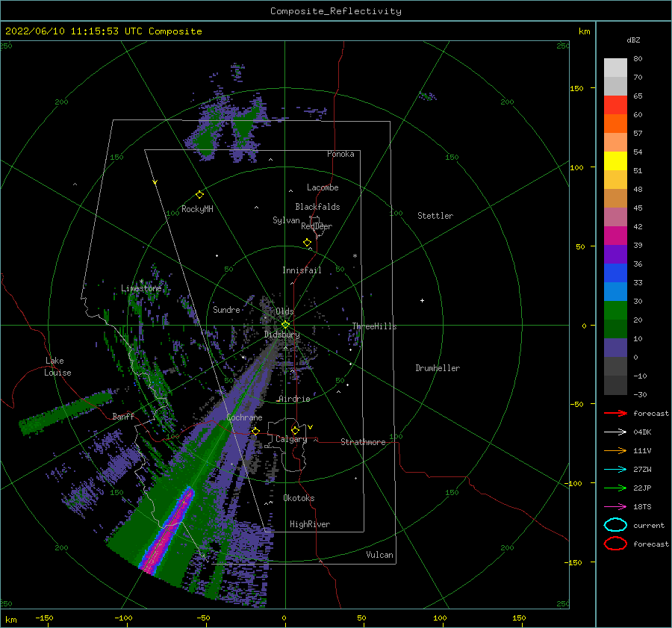This screenshot has width=672, height=628.
Task: Click the Vulcan town label
Action: (x=380, y=555)
